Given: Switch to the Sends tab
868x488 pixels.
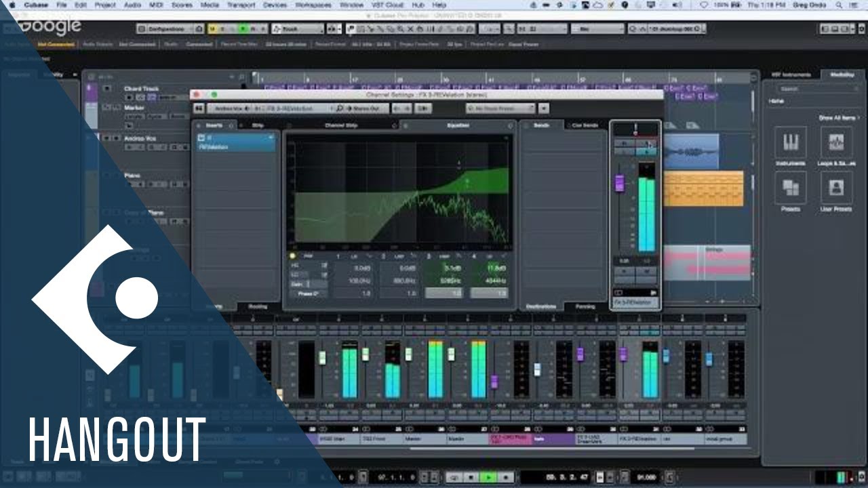Looking at the screenshot, I should (x=541, y=125).
